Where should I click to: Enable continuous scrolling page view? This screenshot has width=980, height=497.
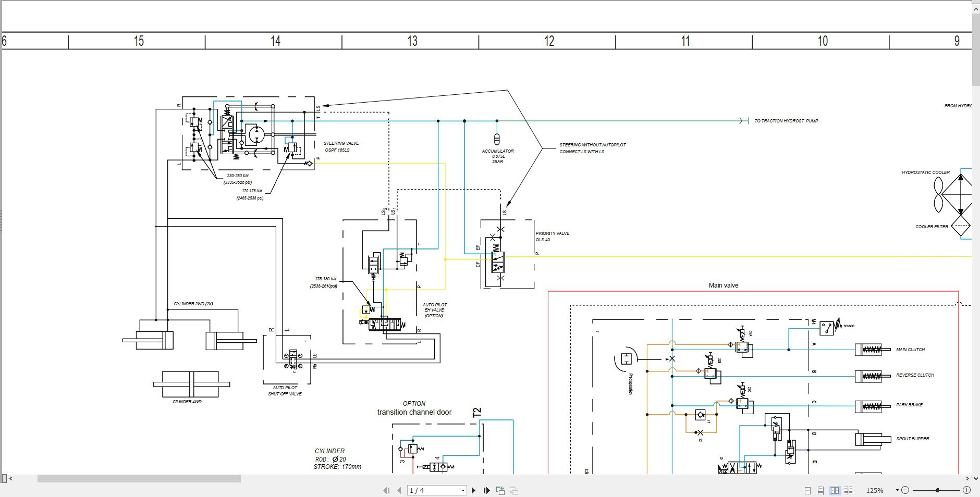click(x=820, y=490)
